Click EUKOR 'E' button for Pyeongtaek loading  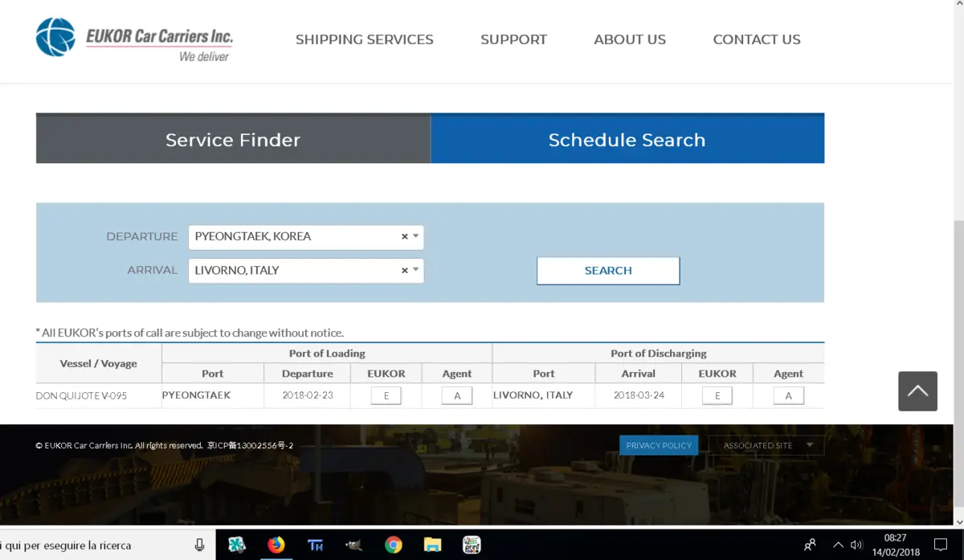tap(386, 395)
